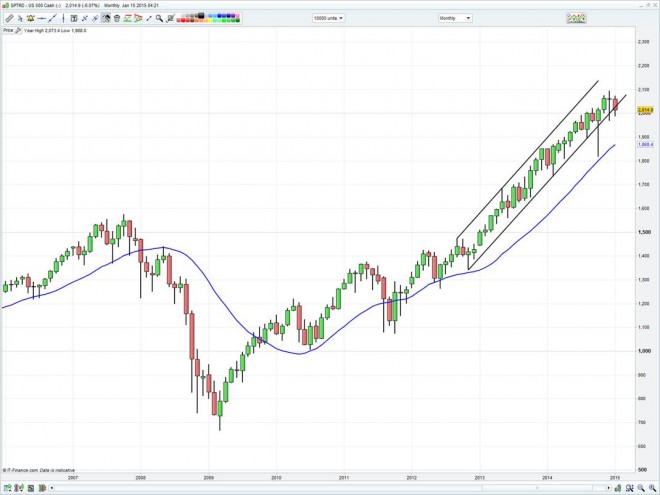Choose the cursor pointer tool

tap(20, 18)
